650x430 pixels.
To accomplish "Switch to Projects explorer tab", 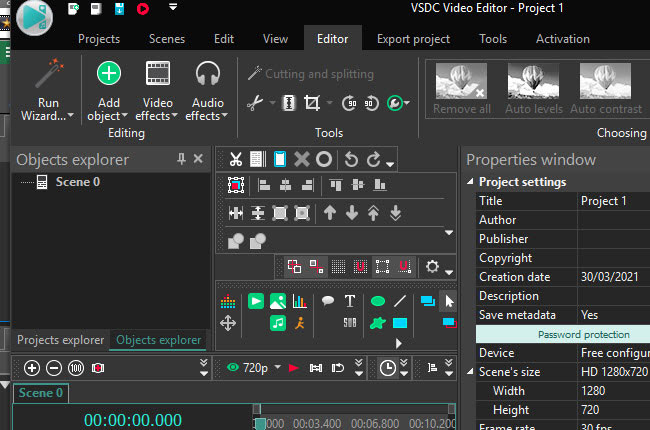I will click(61, 340).
